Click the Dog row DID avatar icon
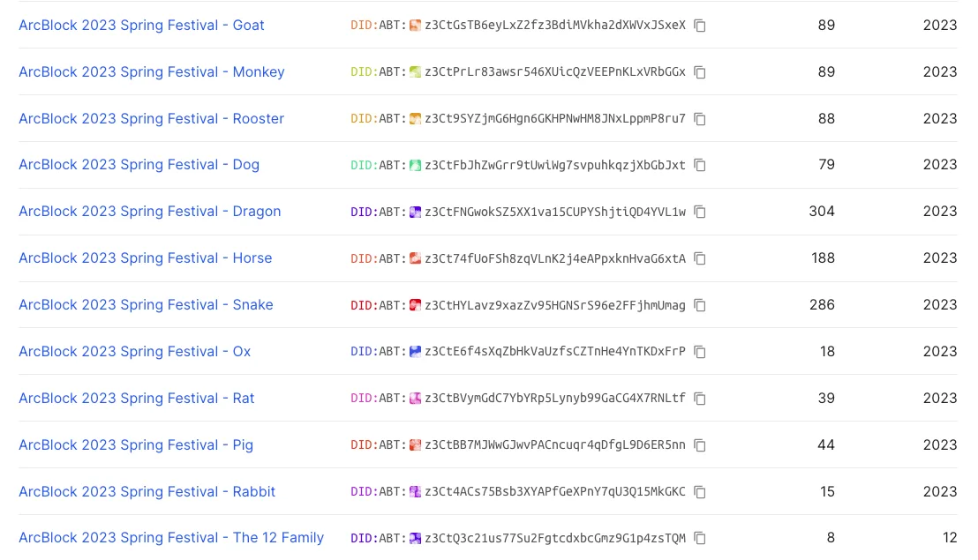Image resolution: width=978 pixels, height=560 pixels. pos(415,165)
